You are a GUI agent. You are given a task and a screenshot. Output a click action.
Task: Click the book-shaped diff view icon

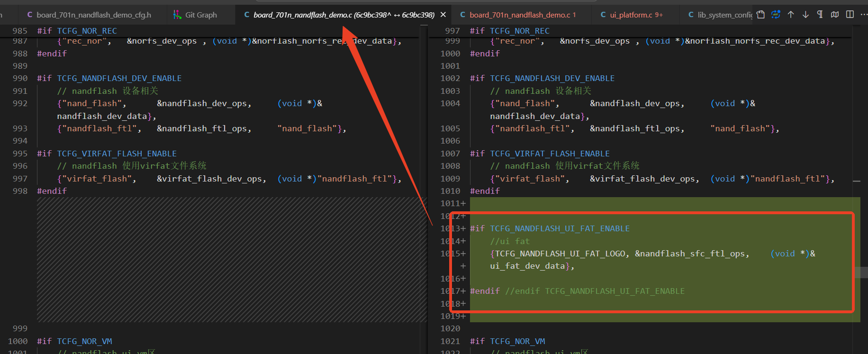tap(835, 15)
